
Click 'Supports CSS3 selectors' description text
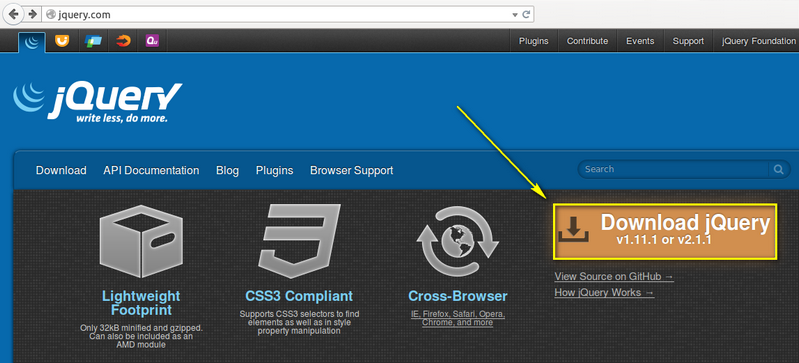click(299, 322)
